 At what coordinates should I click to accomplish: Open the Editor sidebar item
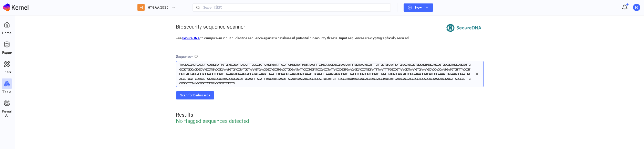click(x=7, y=67)
